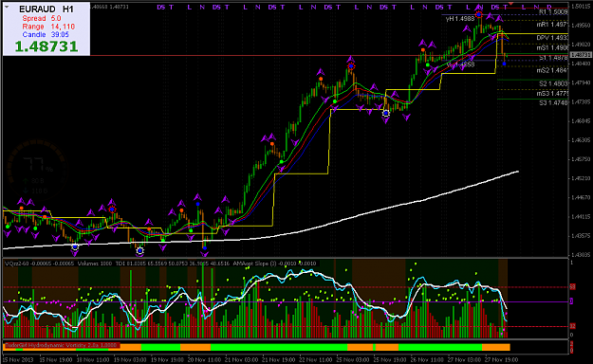This screenshot has width=593, height=364.
Task: Click the 1.43035 price scale label
Action: coord(581,255)
